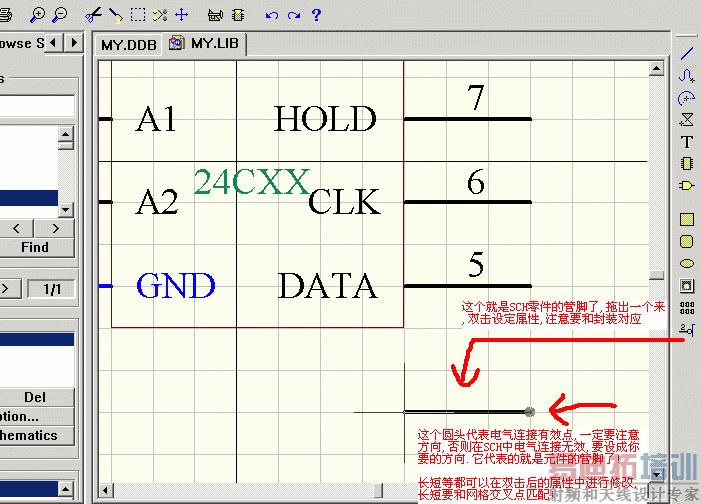
Task: Click the next component '>' button
Action: (55, 229)
